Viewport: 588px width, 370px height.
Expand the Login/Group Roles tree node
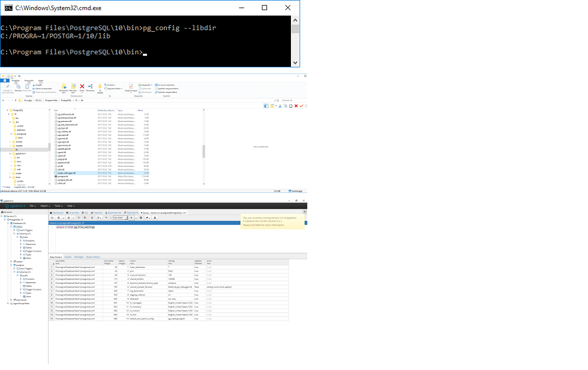8,303
